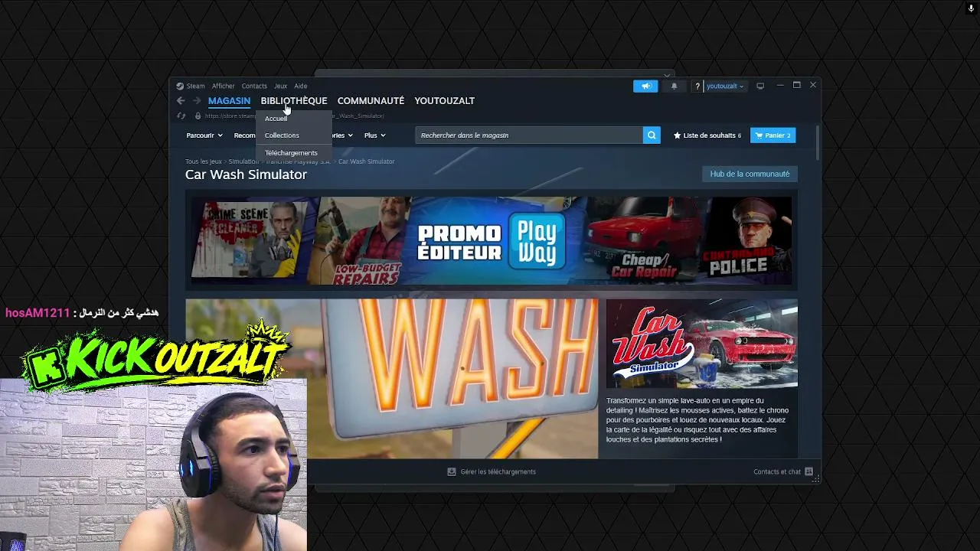The height and width of the screenshot is (551, 980).
Task: Switch to the MAGASIN tab
Action: (x=229, y=100)
